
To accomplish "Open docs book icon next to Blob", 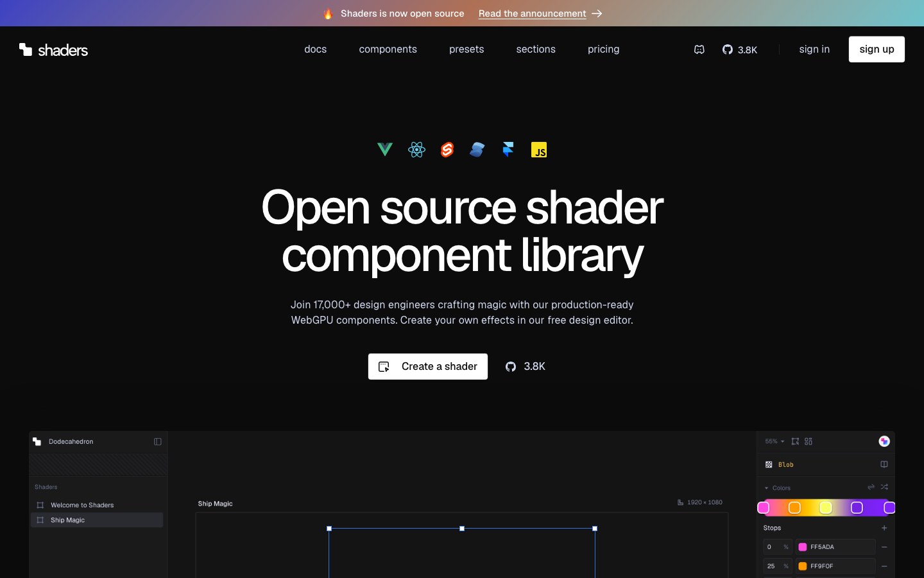I will (884, 464).
